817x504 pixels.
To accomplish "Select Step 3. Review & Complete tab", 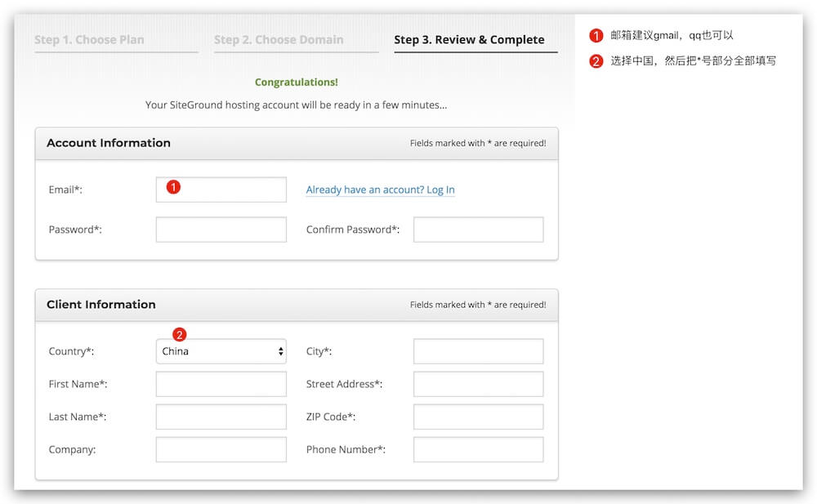I will [469, 40].
